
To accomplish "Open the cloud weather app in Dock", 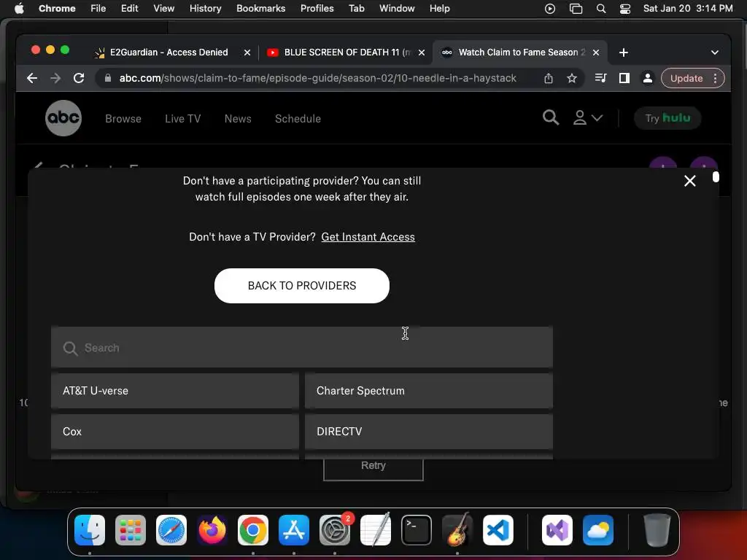I will coord(598,529).
